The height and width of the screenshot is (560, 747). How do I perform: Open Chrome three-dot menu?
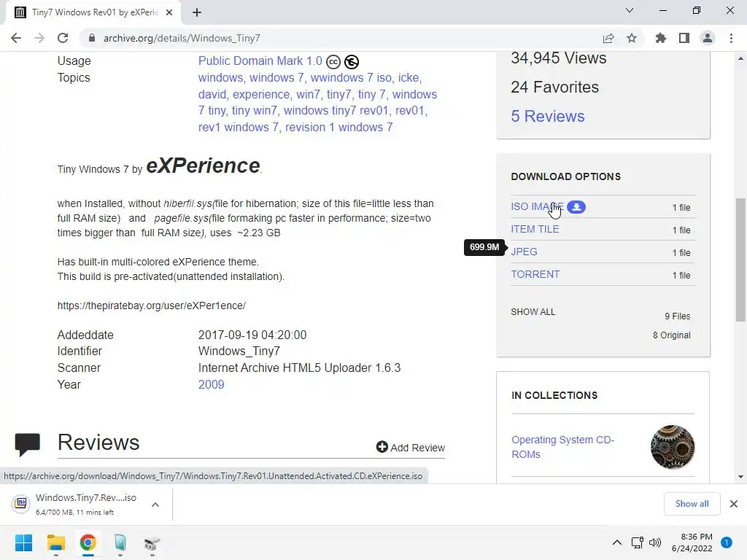pos(731,38)
